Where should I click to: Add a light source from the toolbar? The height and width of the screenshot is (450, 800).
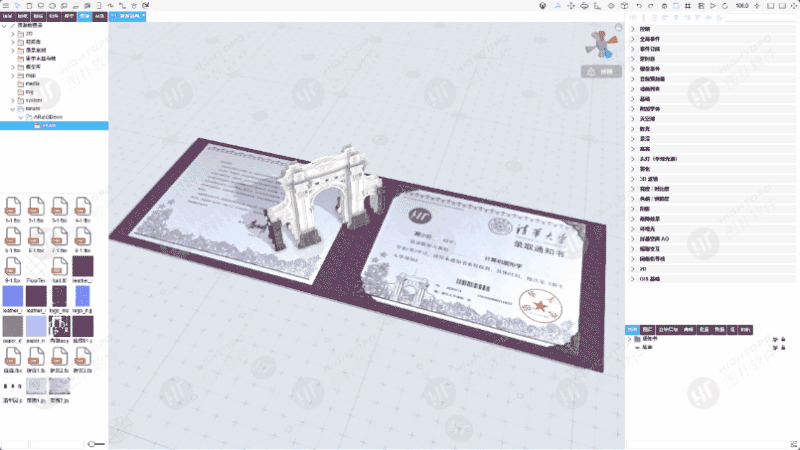click(x=134, y=6)
